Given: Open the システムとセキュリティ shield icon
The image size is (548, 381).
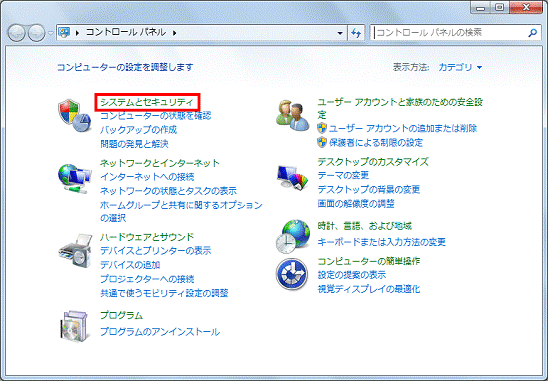Looking at the screenshot, I should [x=74, y=115].
